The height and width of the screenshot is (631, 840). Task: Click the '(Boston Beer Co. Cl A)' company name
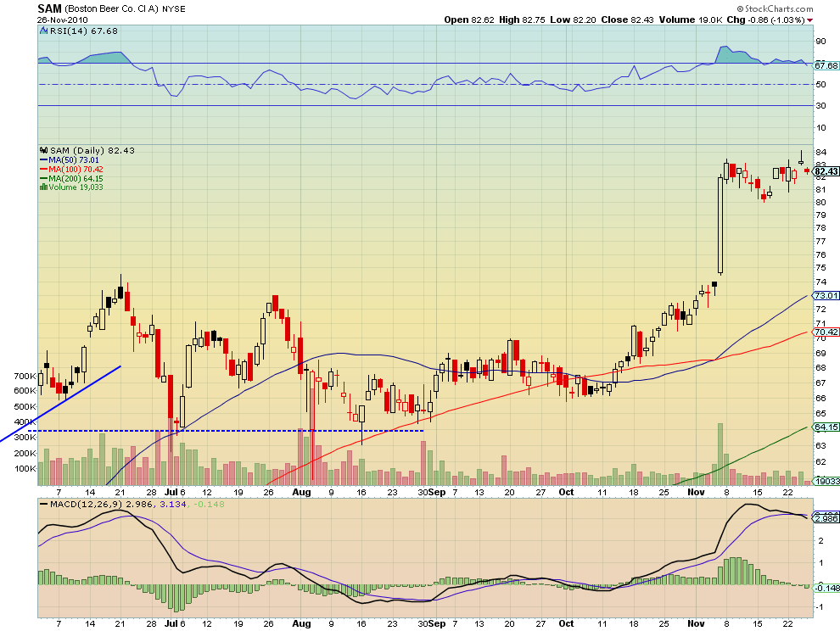[x=111, y=9]
